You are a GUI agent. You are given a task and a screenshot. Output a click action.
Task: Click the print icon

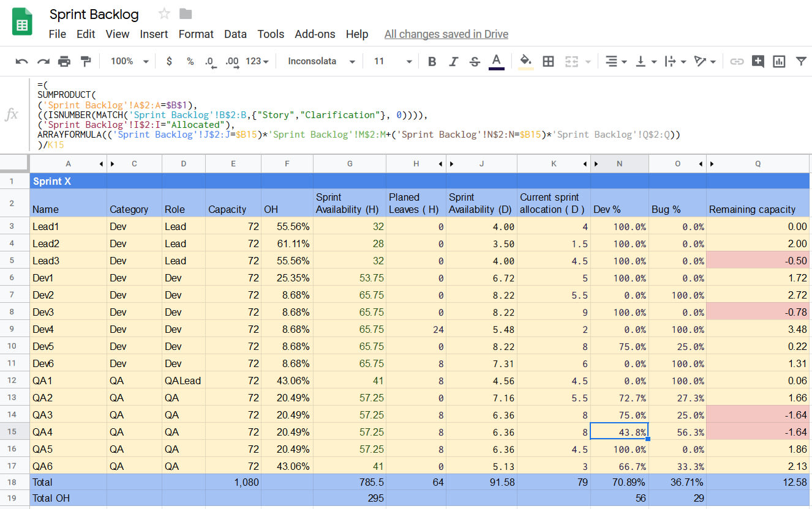[x=64, y=61]
